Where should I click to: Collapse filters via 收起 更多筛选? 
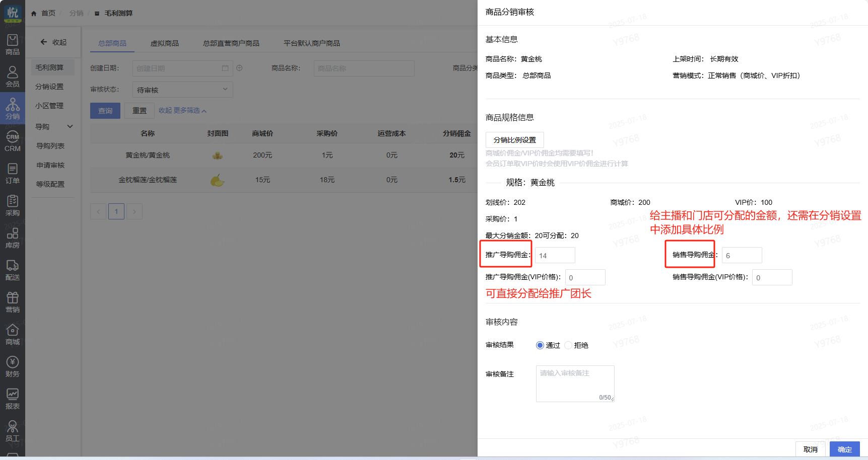182,111
